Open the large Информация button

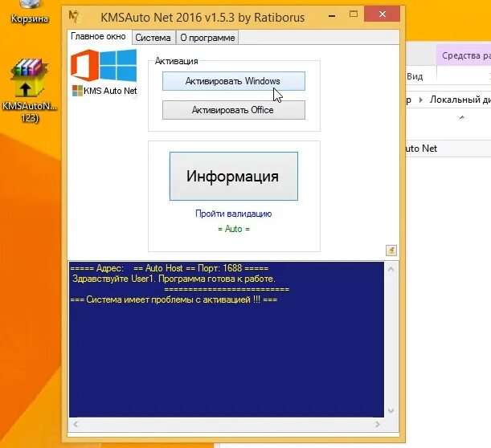pyautogui.click(x=234, y=176)
